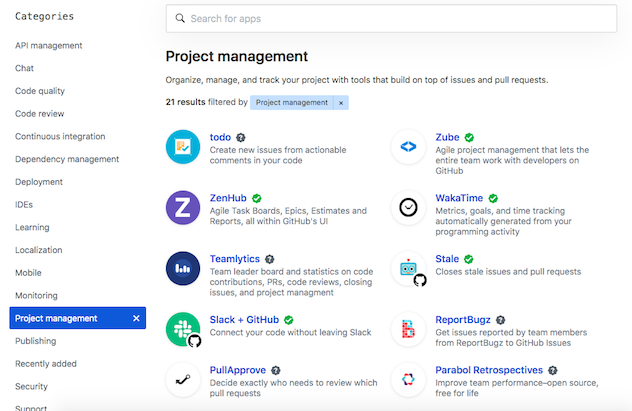Click the unverified badge next to Parabol Retrospectives
Screen dimensions: 632x411
pyautogui.click(x=553, y=371)
